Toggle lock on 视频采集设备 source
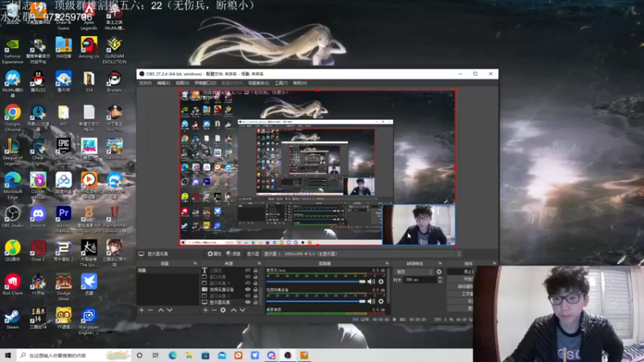The width and height of the screenshot is (644, 362). coord(255,290)
